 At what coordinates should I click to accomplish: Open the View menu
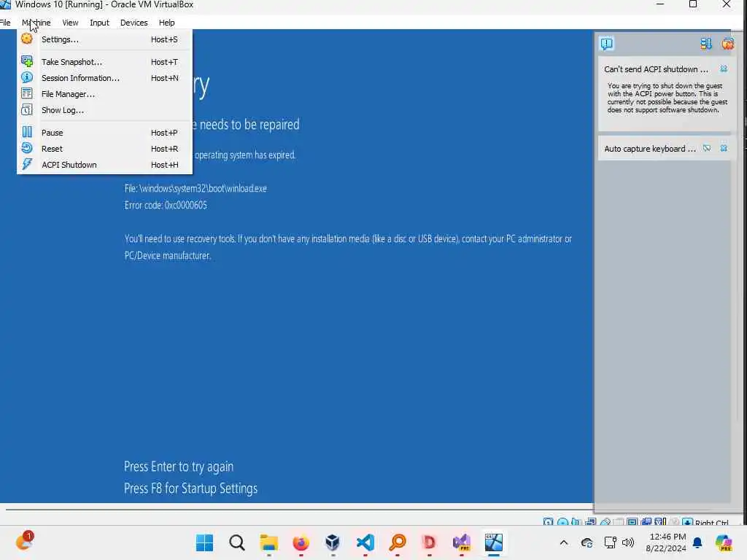point(70,23)
